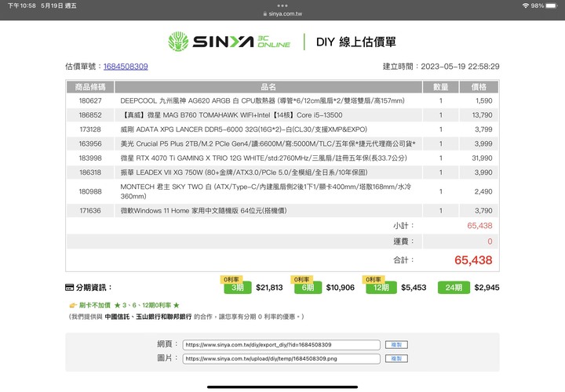Click the $5,453 installment amount
This screenshot has height=392, width=565.
[x=414, y=288]
